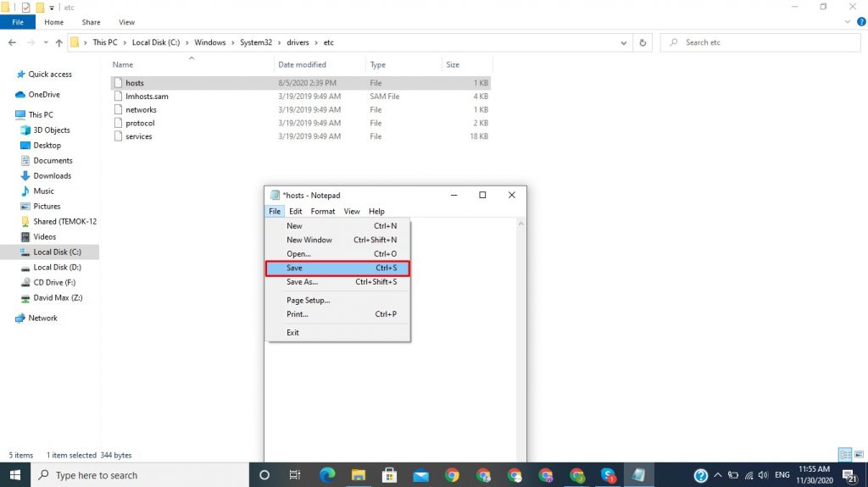Click the Cortana circle icon
Viewport: 868px width, 487px height.
click(x=264, y=475)
